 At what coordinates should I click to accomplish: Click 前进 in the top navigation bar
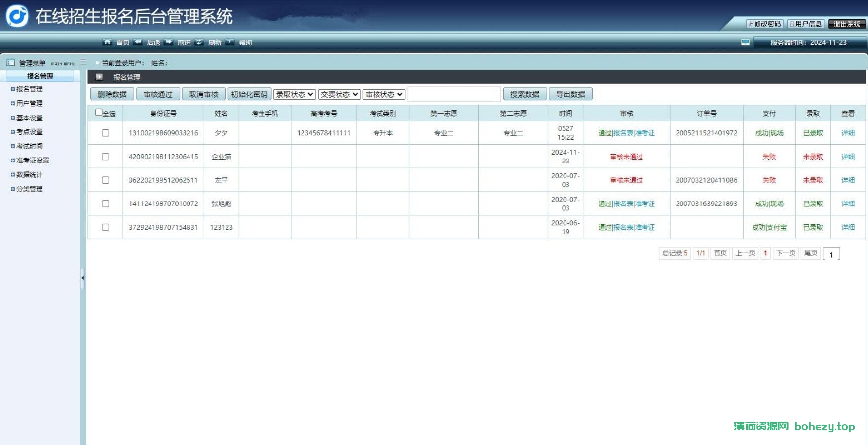pyautogui.click(x=184, y=42)
